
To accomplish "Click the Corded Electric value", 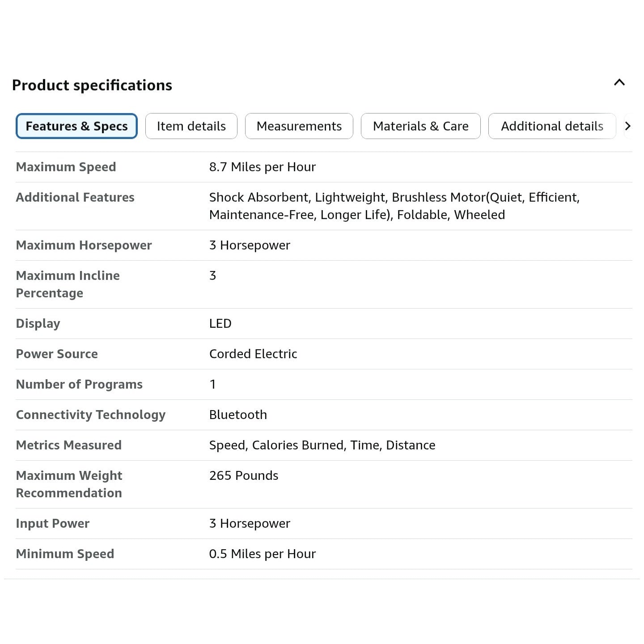I will [x=253, y=354].
